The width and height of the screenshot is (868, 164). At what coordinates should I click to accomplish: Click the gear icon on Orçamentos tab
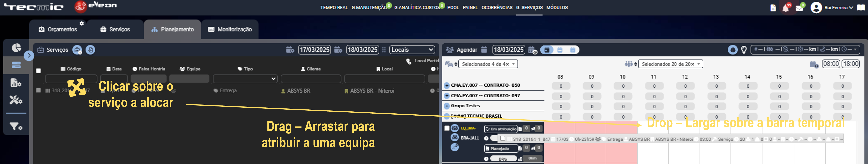pyautogui.click(x=82, y=23)
